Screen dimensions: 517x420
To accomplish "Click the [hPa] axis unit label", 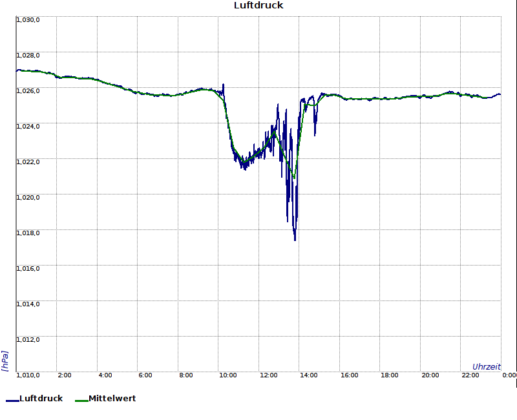I will [5, 361].
